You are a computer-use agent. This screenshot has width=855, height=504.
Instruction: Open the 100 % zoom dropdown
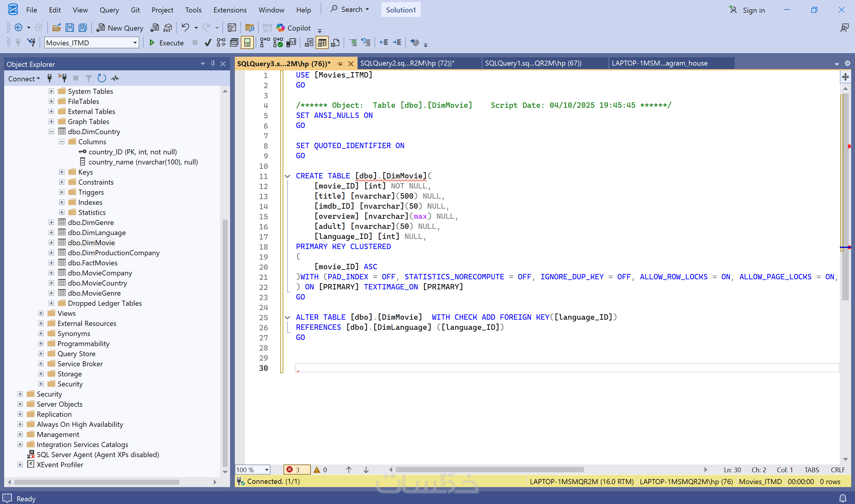coord(267,470)
